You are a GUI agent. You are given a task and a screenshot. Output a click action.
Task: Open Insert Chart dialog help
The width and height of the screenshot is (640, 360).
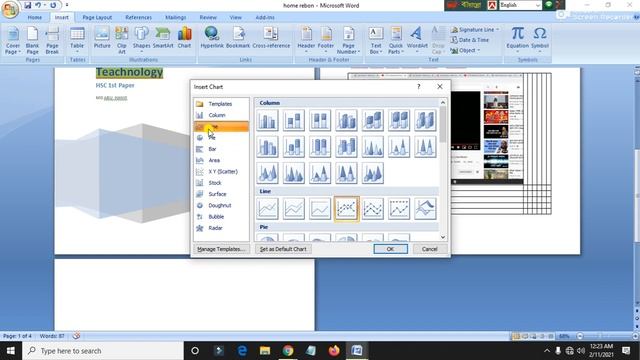[418, 87]
